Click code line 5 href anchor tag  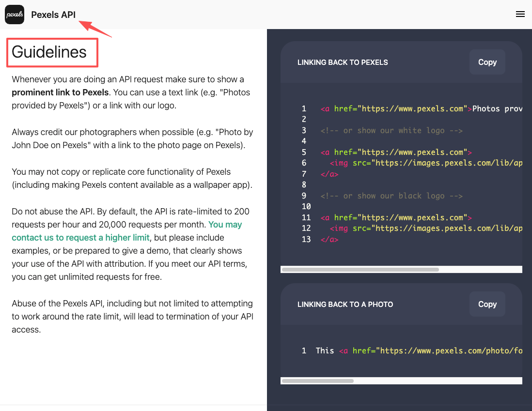[x=396, y=152]
